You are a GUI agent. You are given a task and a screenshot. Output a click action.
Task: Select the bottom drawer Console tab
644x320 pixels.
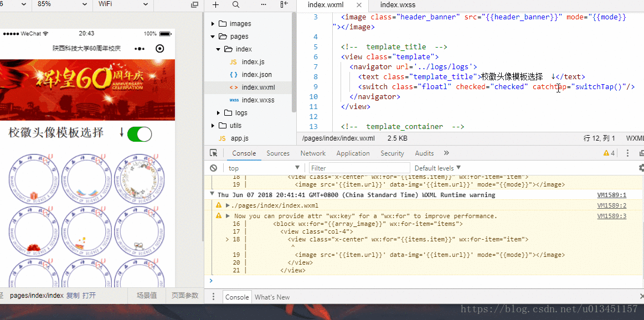tap(237, 297)
